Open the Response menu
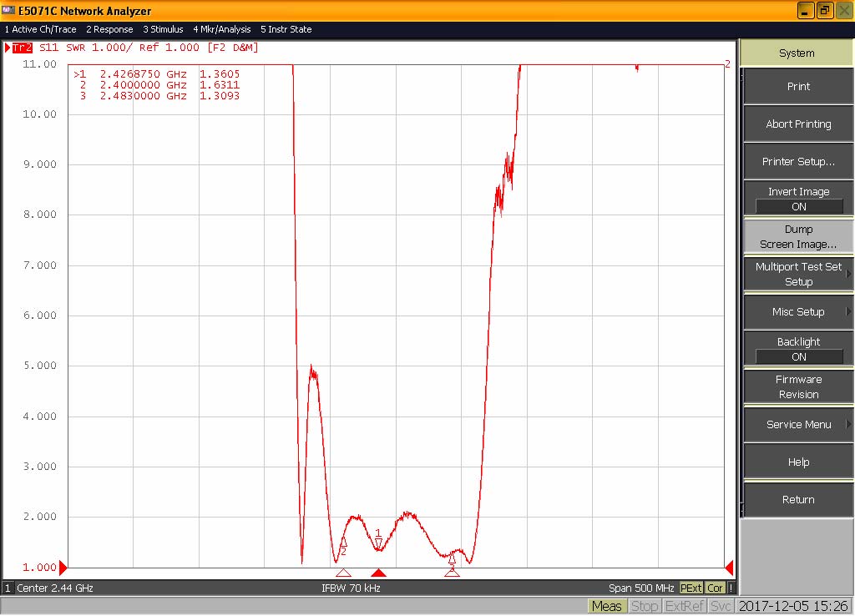The width and height of the screenshot is (855, 616). click(109, 29)
